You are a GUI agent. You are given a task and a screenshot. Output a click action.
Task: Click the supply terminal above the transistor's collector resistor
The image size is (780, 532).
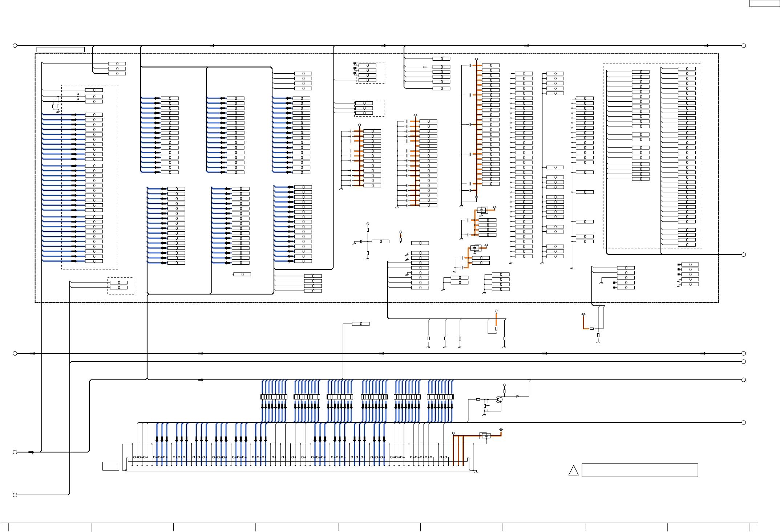tap(504, 385)
